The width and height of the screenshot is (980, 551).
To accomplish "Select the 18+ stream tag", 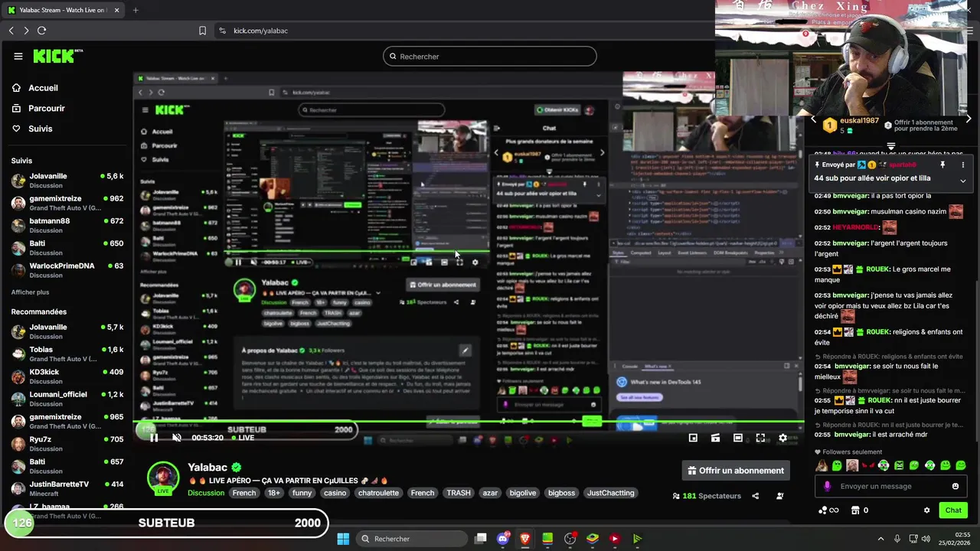I will click(x=274, y=493).
